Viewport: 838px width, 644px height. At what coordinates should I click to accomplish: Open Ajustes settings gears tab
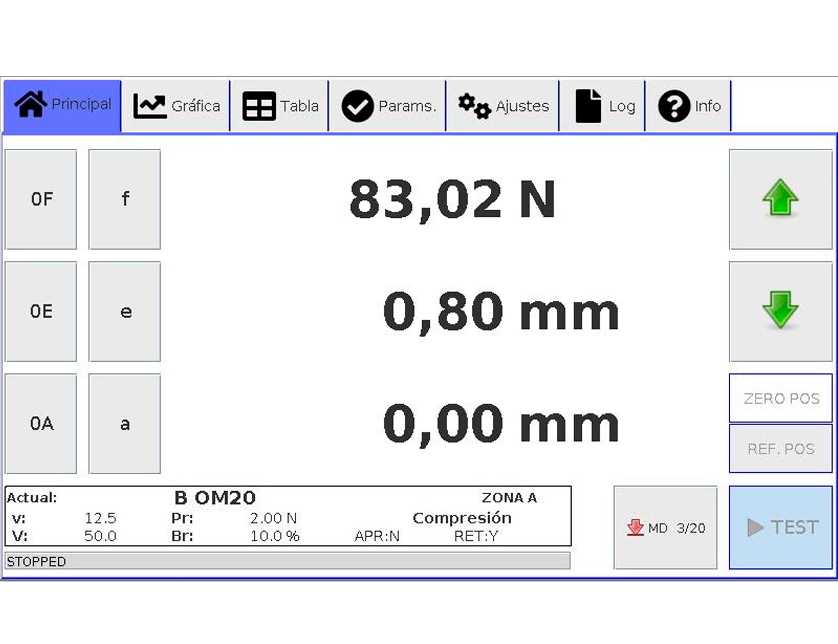point(503,106)
